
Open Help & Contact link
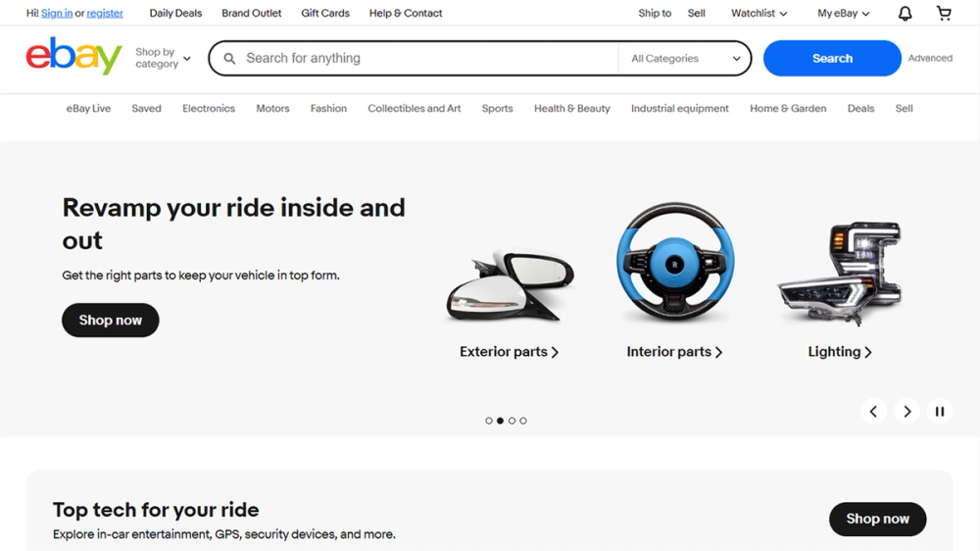[x=406, y=13]
